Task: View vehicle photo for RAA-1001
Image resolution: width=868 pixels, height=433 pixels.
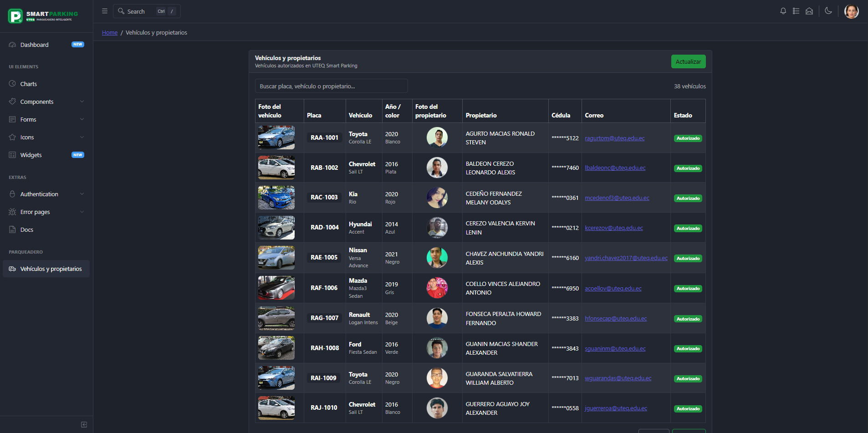Action: pyautogui.click(x=276, y=138)
